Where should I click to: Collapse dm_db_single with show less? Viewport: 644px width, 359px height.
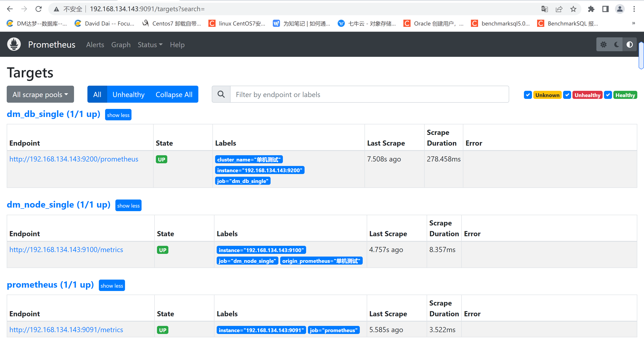(118, 115)
